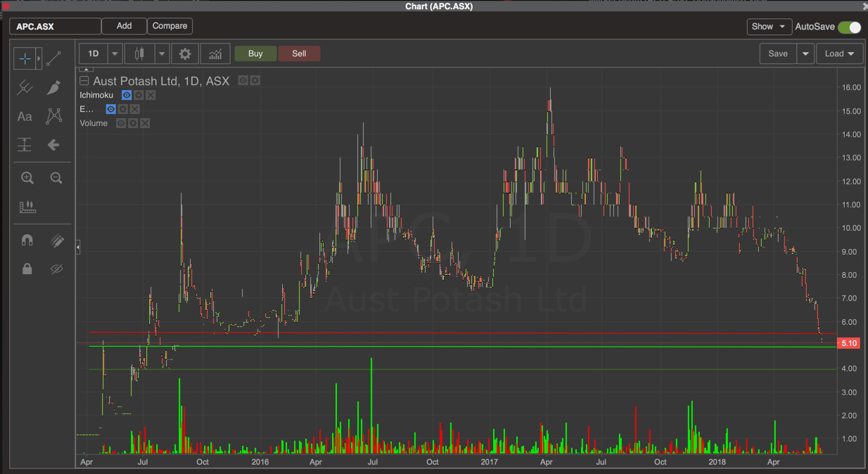868x474 pixels.
Task: Click the 1D interval button
Action: [x=93, y=53]
